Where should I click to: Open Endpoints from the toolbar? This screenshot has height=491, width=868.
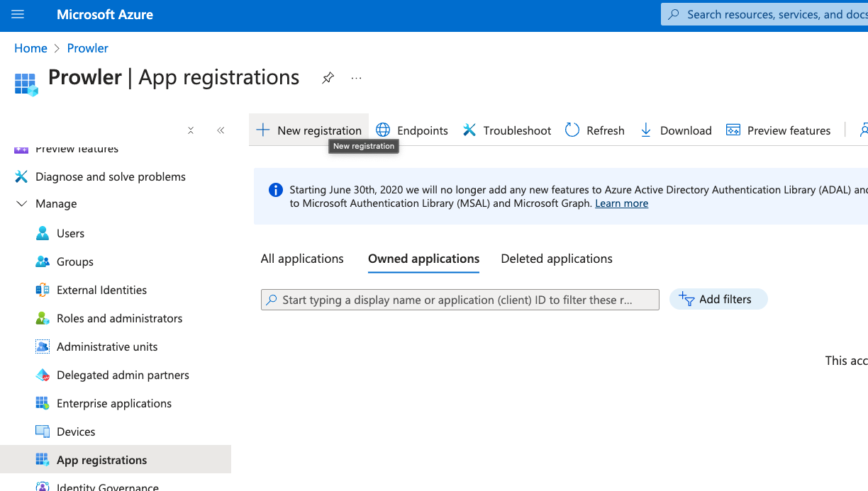(412, 130)
